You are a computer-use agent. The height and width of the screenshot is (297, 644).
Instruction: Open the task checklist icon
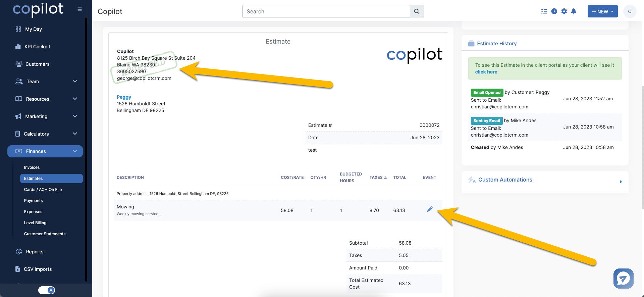point(544,11)
